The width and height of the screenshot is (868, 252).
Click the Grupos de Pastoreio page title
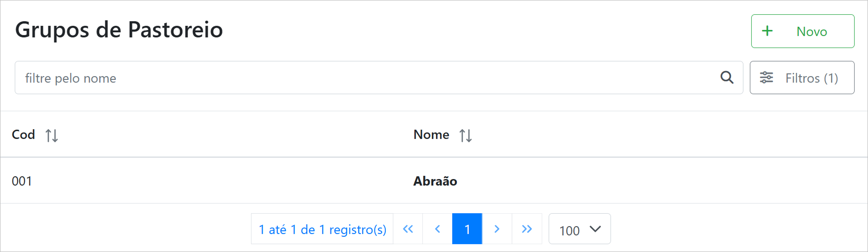pyautogui.click(x=119, y=30)
